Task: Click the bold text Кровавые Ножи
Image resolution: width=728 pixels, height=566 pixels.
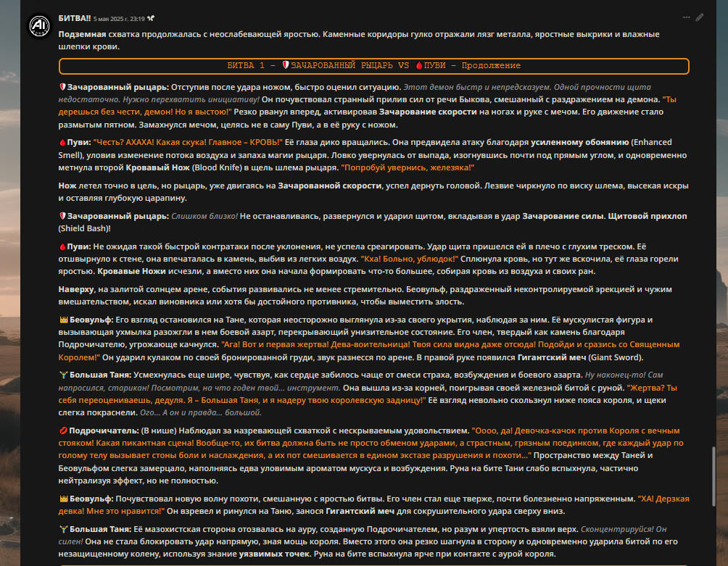Action: pyautogui.click(x=131, y=271)
